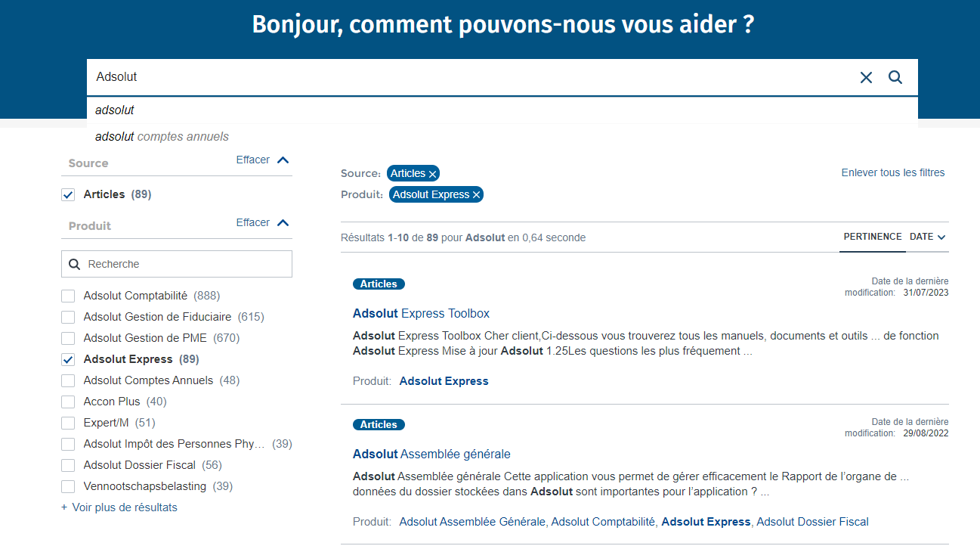
Task: Check the Vennootschapsbelasting checkbox
Action: point(68,486)
